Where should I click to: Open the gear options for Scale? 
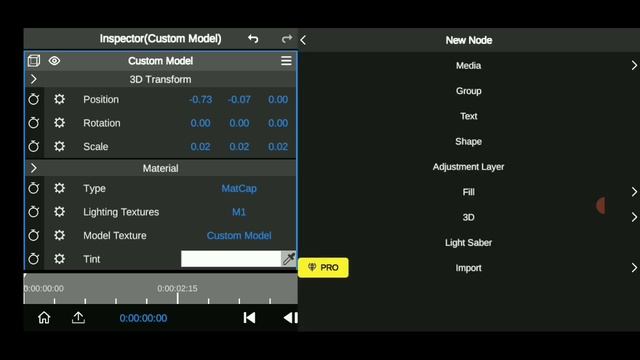60,147
